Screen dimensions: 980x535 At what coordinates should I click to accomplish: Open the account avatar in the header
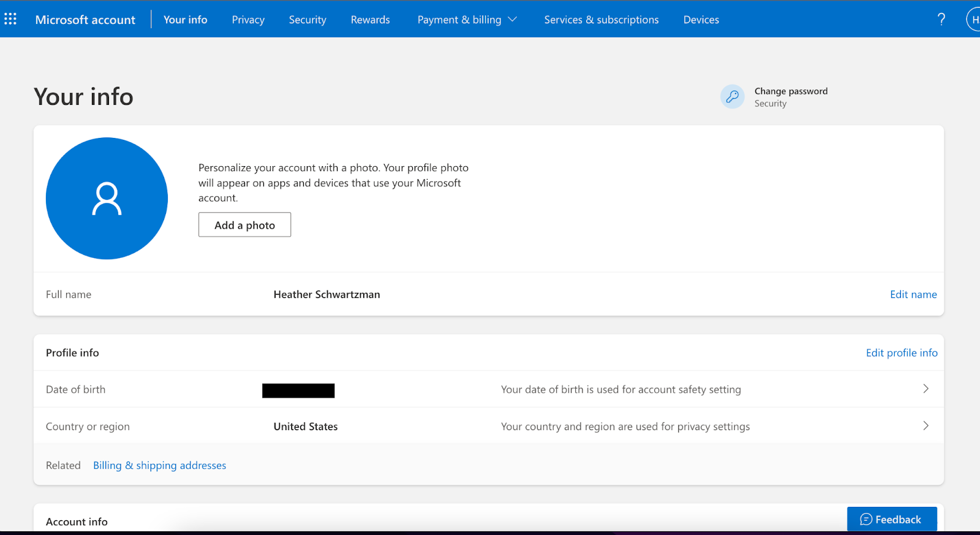pos(973,20)
